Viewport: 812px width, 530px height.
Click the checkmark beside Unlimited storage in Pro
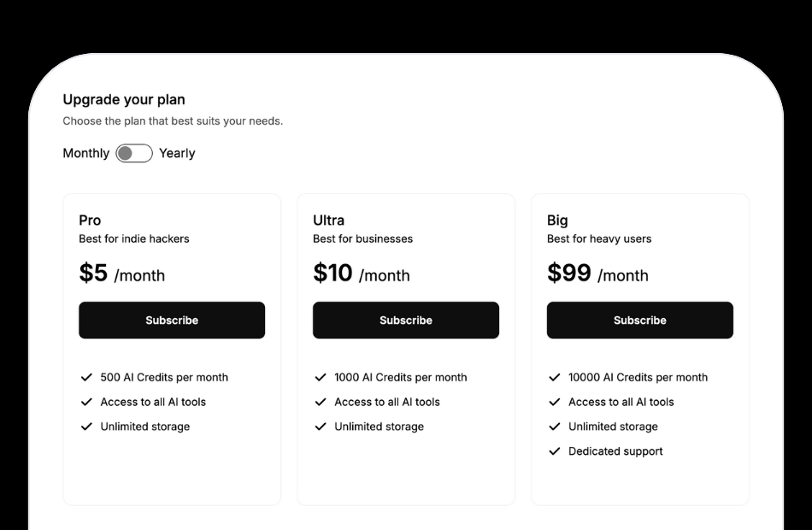(x=86, y=427)
